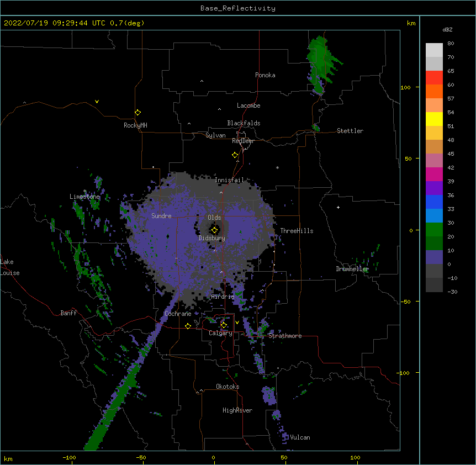Pick the yellow 51-54 dBZ legend band

pyautogui.click(x=434, y=119)
